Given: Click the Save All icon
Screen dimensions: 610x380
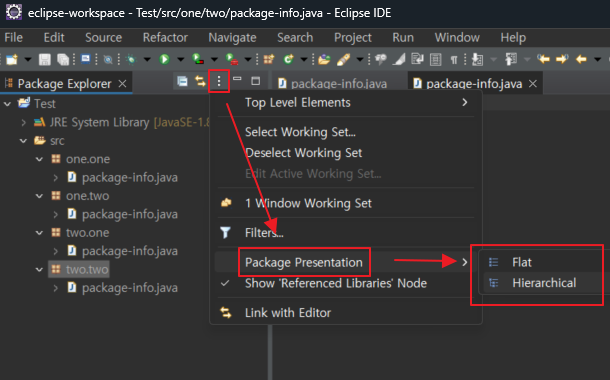Looking at the screenshot, I should [x=63, y=60].
